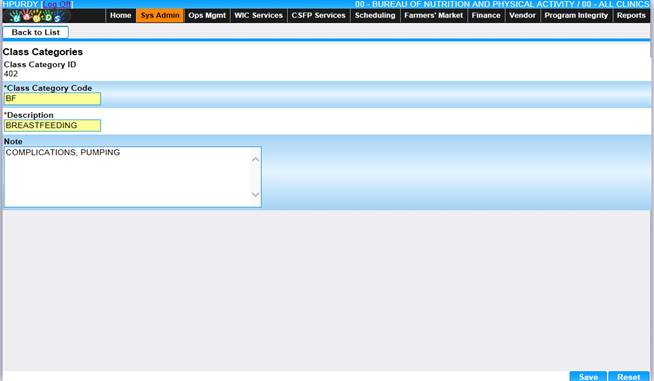Image resolution: width=654 pixels, height=381 pixels.
Task: Open the Farmers' Market menu
Action: coord(433,15)
